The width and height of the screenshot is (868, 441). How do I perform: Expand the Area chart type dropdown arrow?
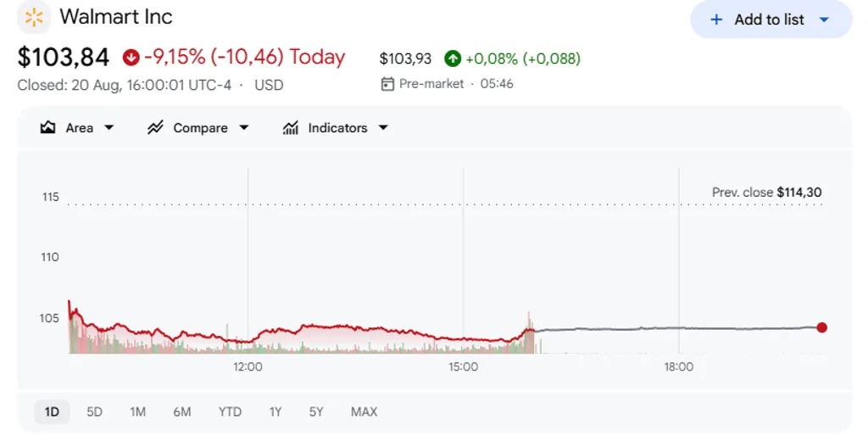pyautogui.click(x=109, y=128)
